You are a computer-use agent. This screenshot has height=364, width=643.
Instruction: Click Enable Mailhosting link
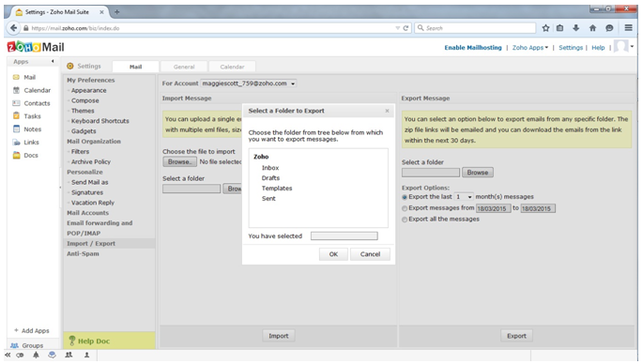(473, 48)
